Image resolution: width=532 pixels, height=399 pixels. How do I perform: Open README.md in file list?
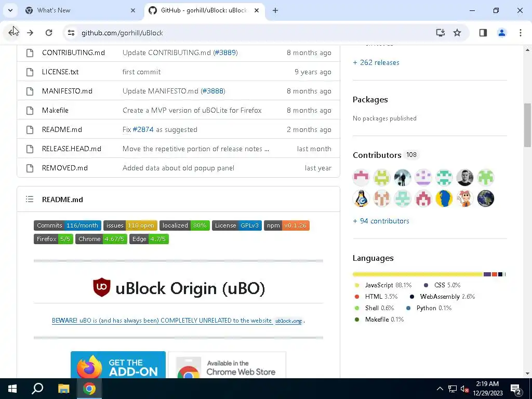pyautogui.click(x=62, y=129)
